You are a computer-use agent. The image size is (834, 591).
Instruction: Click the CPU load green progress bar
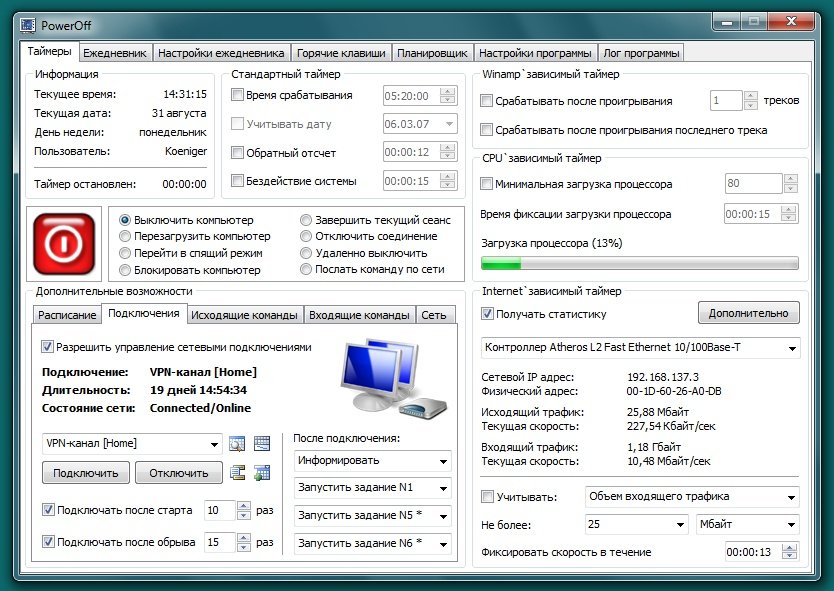pos(640,264)
